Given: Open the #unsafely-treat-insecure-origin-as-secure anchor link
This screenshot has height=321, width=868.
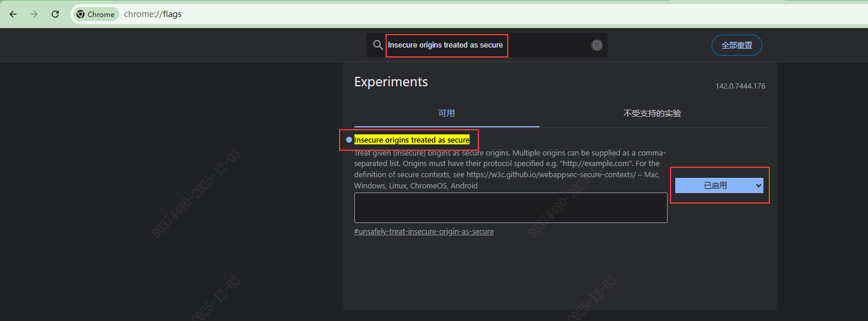Looking at the screenshot, I should pos(424,232).
